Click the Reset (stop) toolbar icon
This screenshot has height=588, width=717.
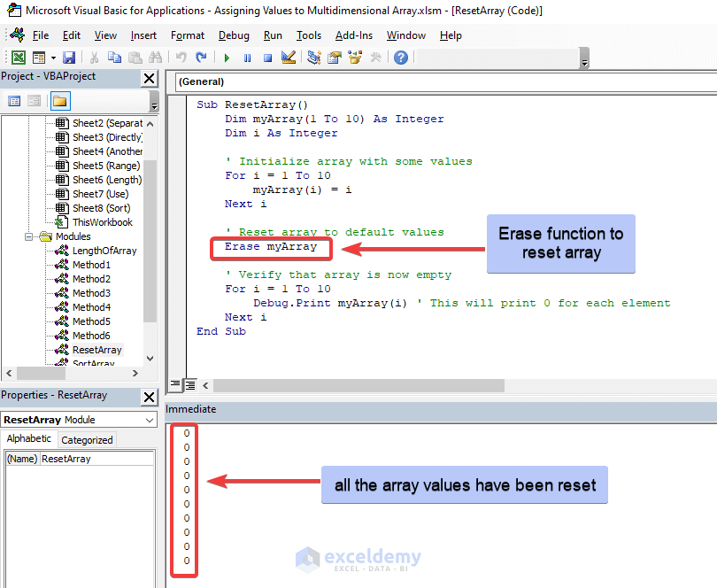266,57
